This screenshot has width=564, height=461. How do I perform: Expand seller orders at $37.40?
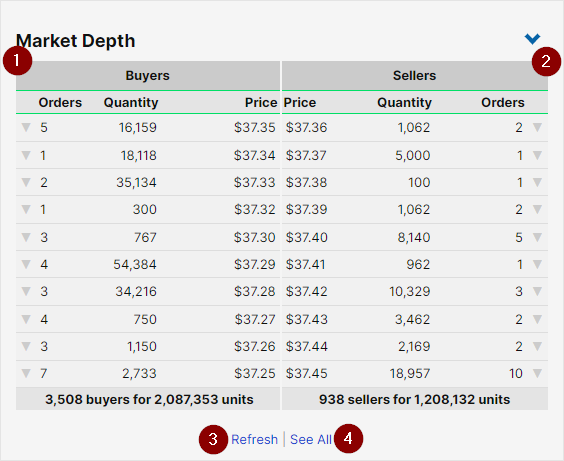[537, 237]
